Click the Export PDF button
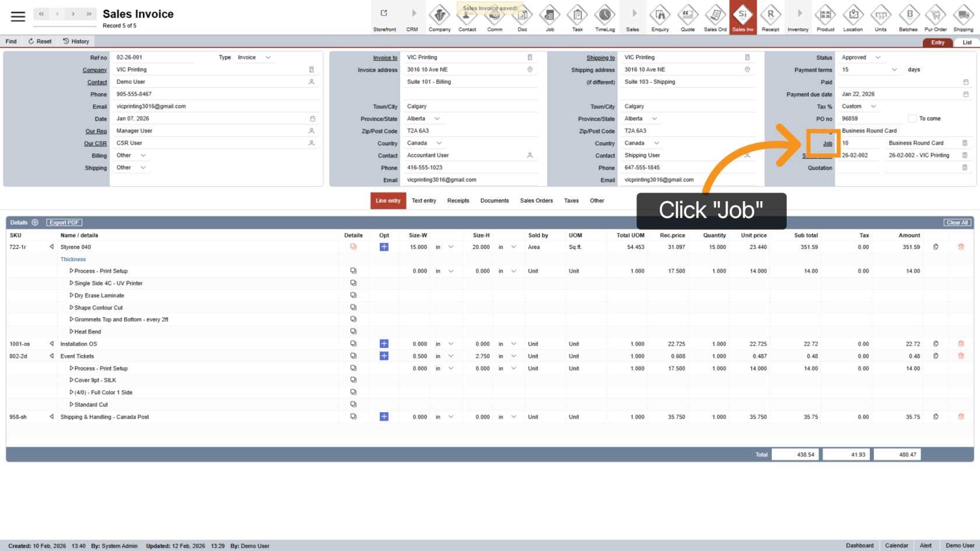This screenshot has height=551, width=980. [x=64, y=223]
